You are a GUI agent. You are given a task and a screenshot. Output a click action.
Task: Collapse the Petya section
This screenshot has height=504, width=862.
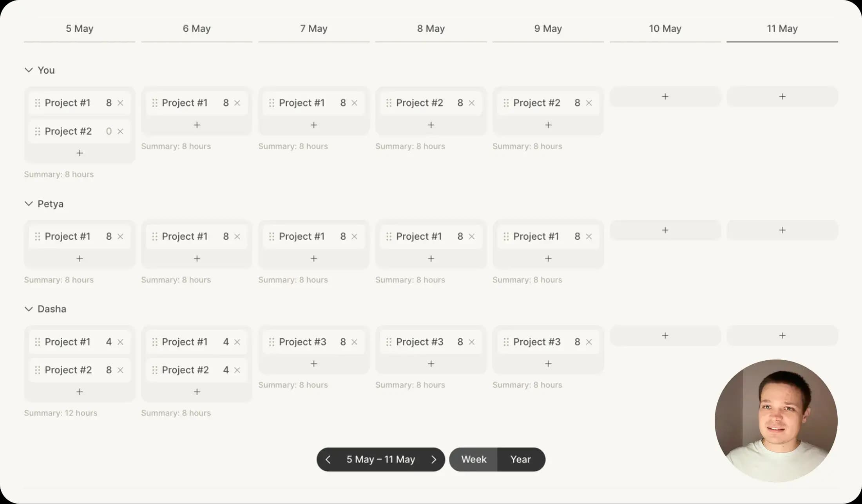click(28, 203)
